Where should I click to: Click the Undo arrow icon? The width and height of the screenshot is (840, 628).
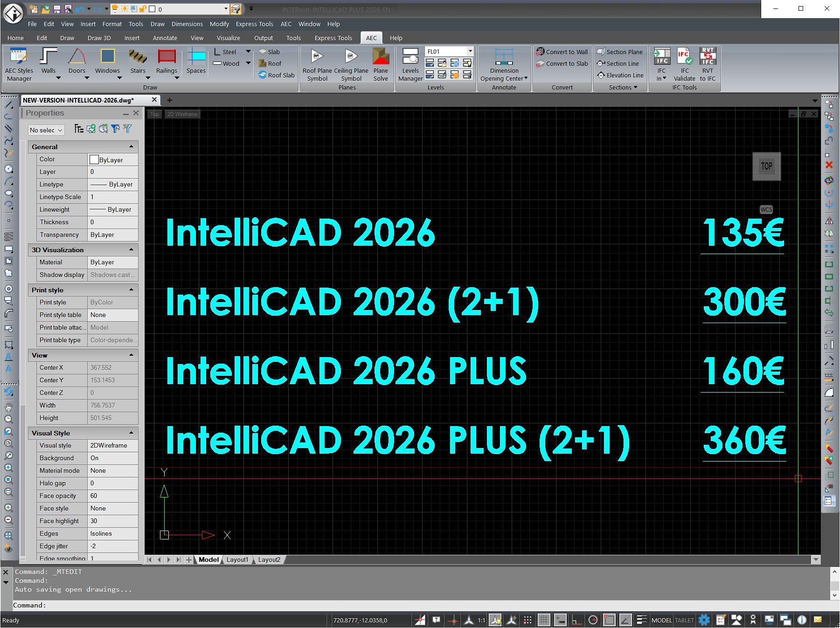tap(80, 9)
